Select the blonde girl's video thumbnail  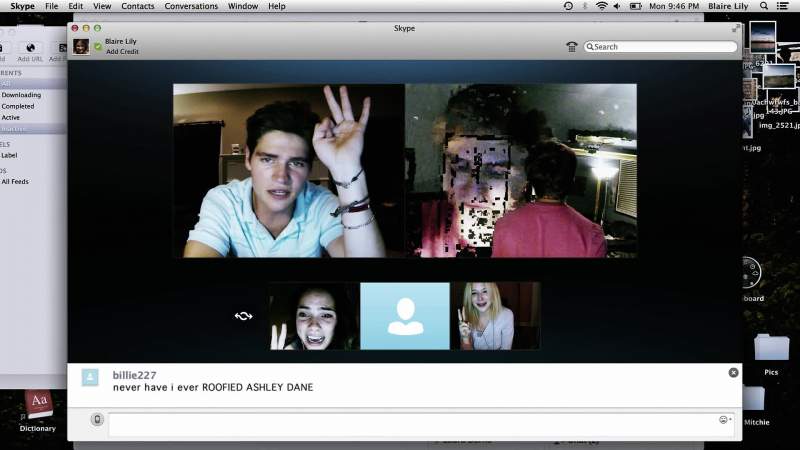point(495,316)
